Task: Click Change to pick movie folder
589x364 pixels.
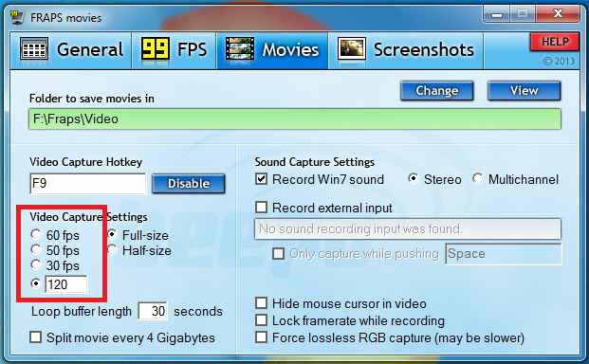Action: tap(437, 91)
